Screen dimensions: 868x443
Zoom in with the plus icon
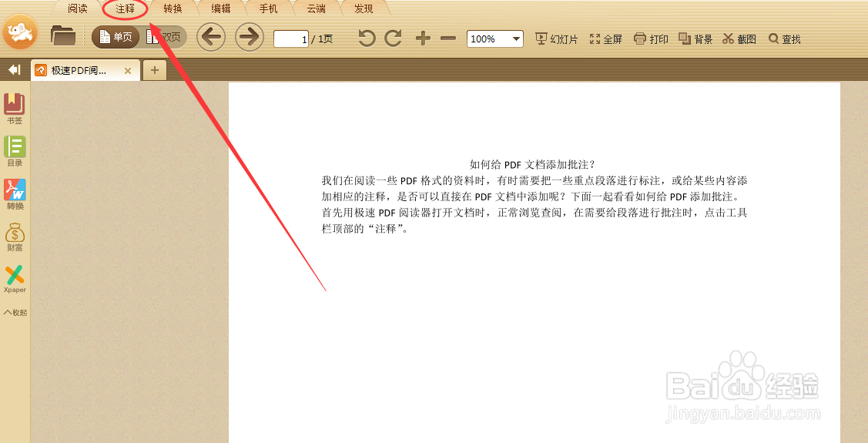pyautogui.click(x=423, y=39)
